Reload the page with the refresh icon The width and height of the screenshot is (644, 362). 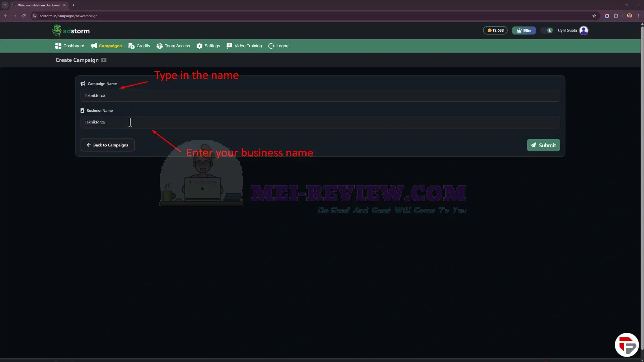point(24,16)
